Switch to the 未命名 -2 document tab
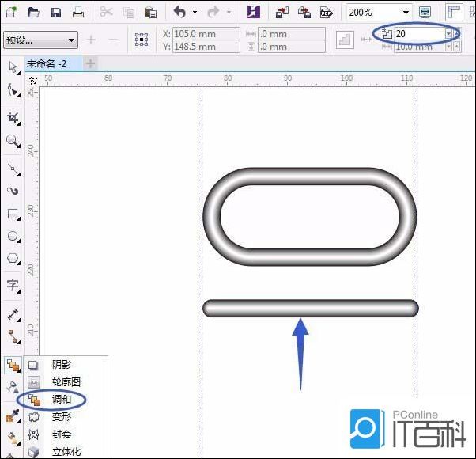476x459 pixels. coord(49,63)
